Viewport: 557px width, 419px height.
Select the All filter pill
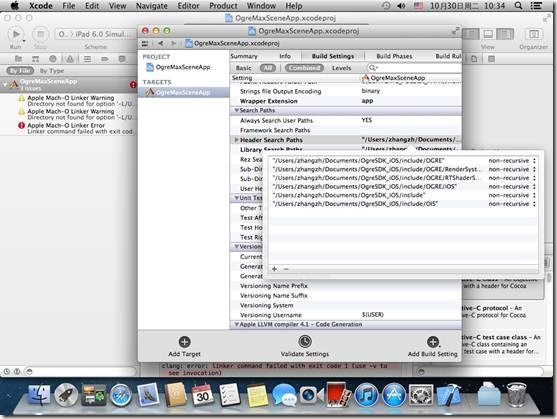click(x=267, y=68)
